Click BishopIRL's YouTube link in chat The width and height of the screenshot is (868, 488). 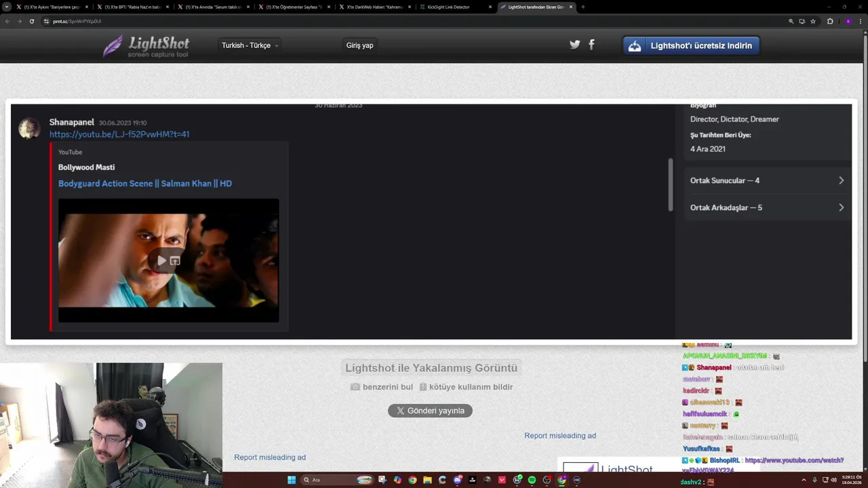(794, 460)
